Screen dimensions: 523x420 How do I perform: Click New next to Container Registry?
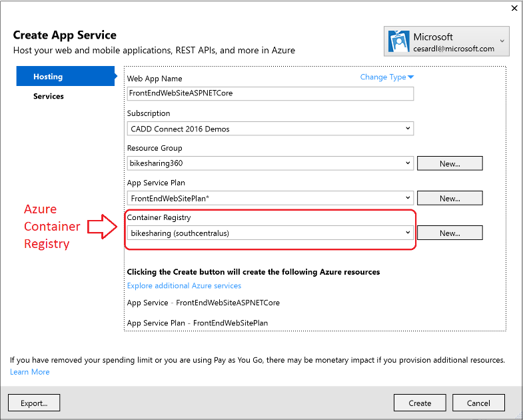pos(449,233)
